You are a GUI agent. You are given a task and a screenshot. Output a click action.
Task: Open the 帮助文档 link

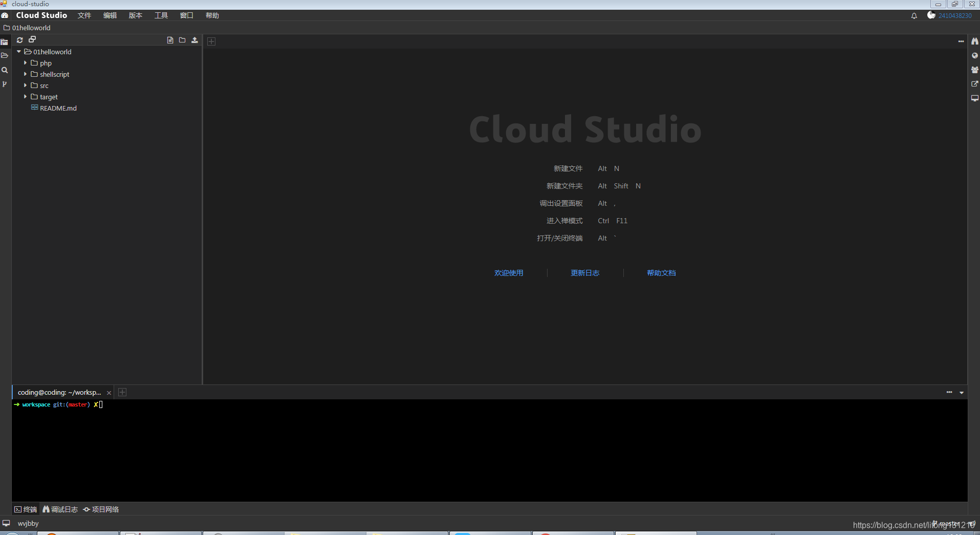[662, 273]
